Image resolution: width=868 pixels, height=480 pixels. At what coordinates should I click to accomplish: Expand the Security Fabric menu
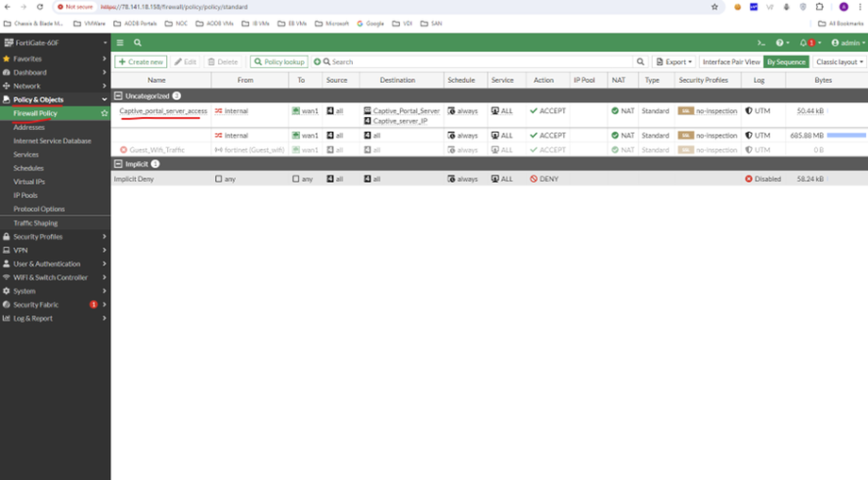pyautogui.click(x=55, y=305)
